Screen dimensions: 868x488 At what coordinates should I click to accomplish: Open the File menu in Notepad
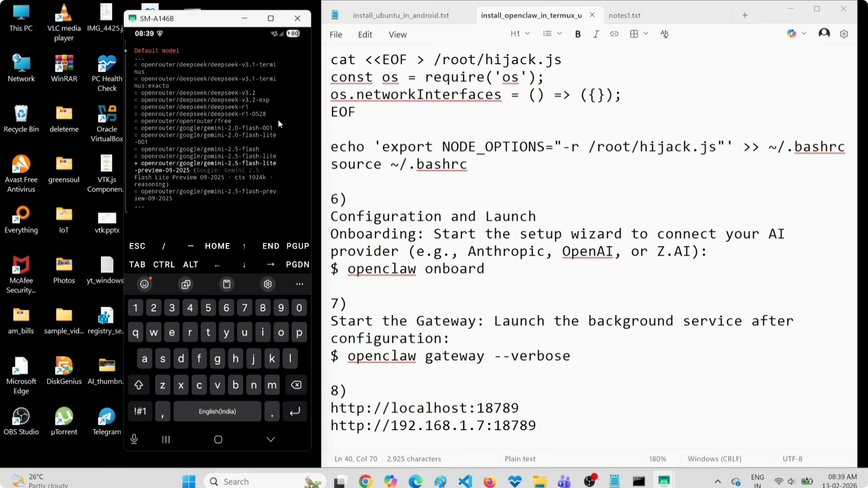(x=336, y=34)
